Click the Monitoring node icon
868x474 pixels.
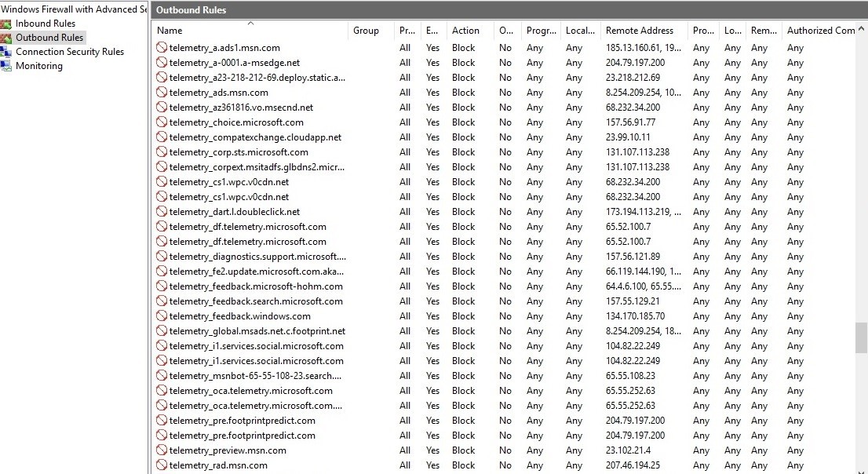6,66
